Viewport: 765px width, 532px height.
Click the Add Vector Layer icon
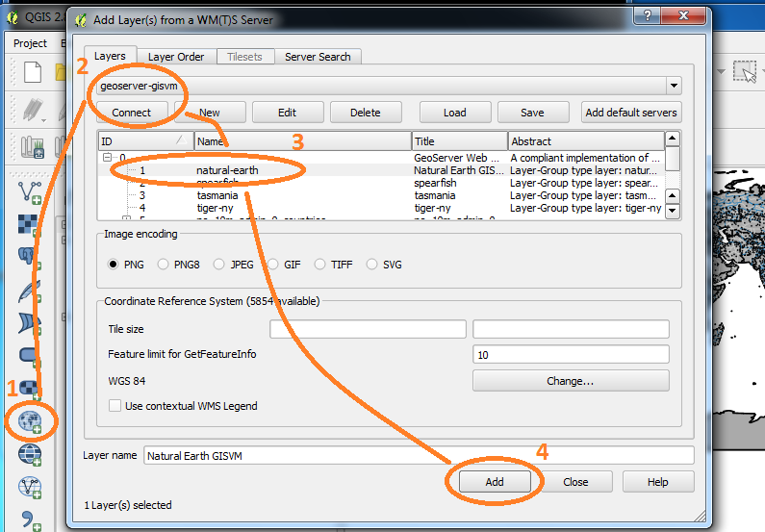pos(30,192)
